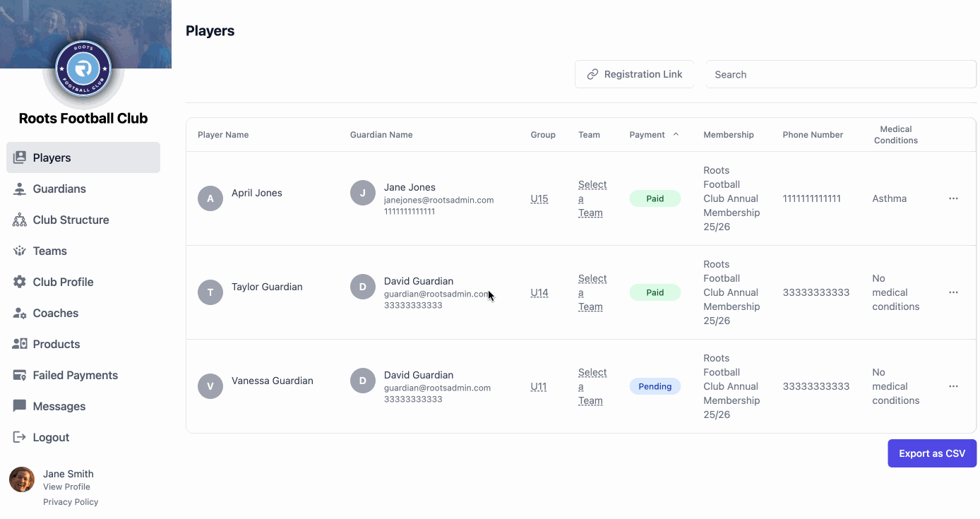Change group U15 for April Jones

(x=539, y=198)
